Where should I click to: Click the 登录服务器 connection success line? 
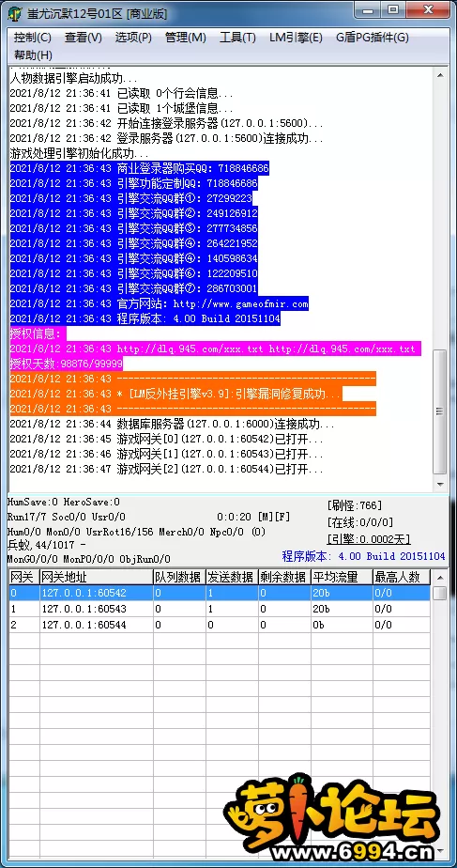[166, 138]
